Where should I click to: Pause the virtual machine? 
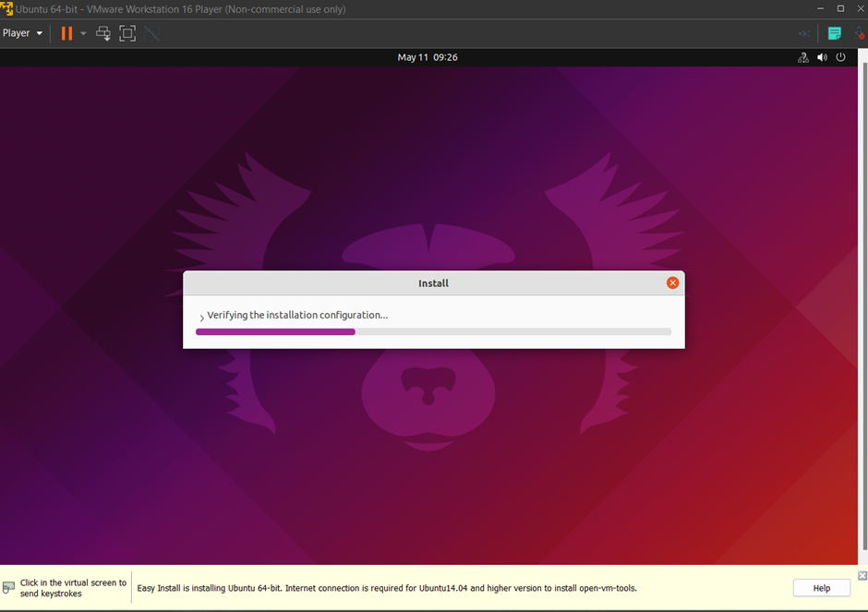tap(67, 33)
